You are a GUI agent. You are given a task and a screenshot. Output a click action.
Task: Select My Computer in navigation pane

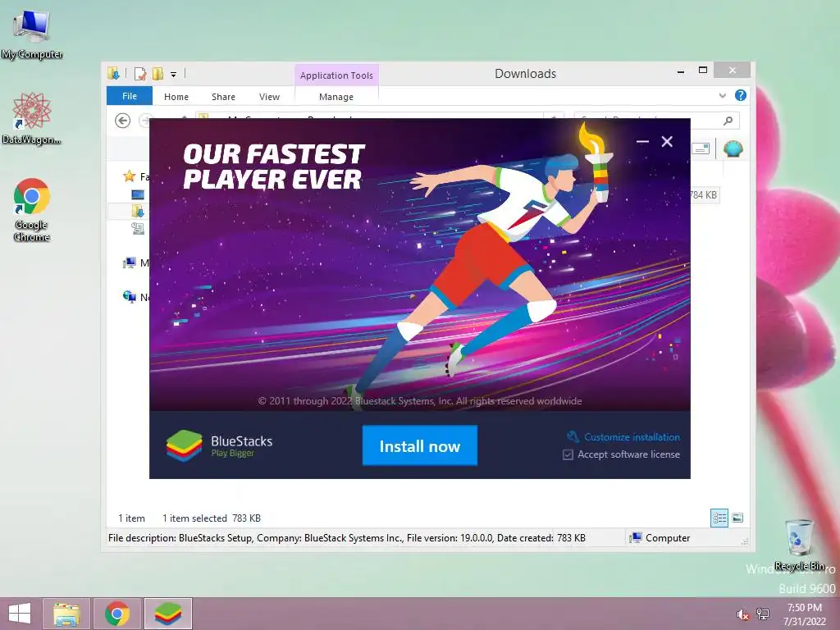pos(129,263)
